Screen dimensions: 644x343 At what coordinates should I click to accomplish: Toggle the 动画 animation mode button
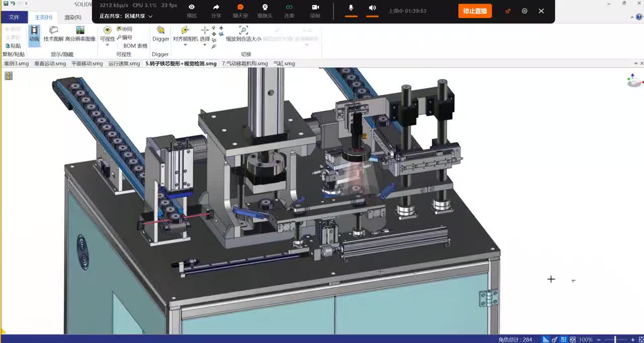tap(34, 35)
